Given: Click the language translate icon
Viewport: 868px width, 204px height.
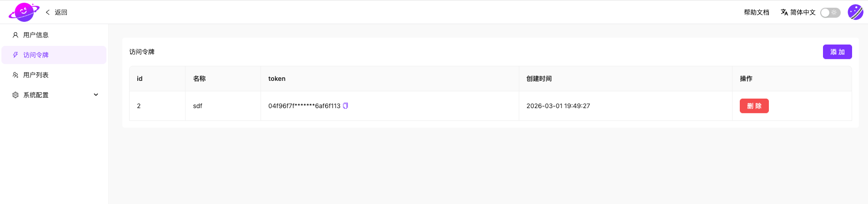Looking at the screenshot, I should [x=784, y=12].
